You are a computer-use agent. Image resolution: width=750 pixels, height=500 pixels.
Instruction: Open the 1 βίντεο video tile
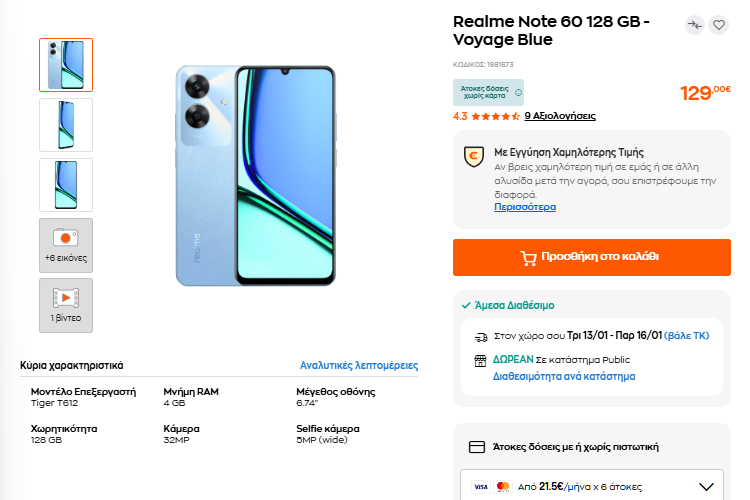(66, 305)
